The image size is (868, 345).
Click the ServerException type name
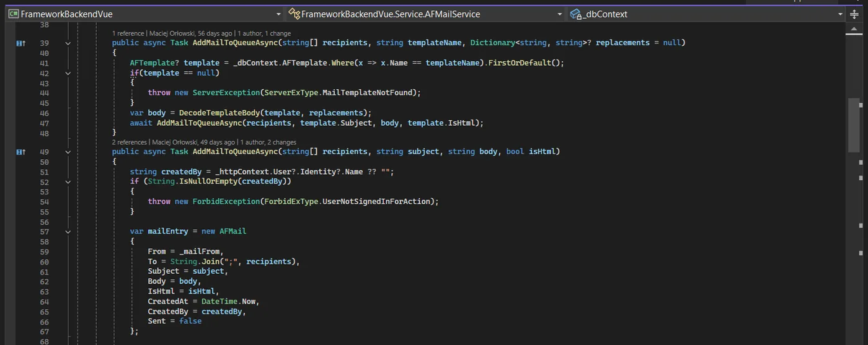click(226, 93)
